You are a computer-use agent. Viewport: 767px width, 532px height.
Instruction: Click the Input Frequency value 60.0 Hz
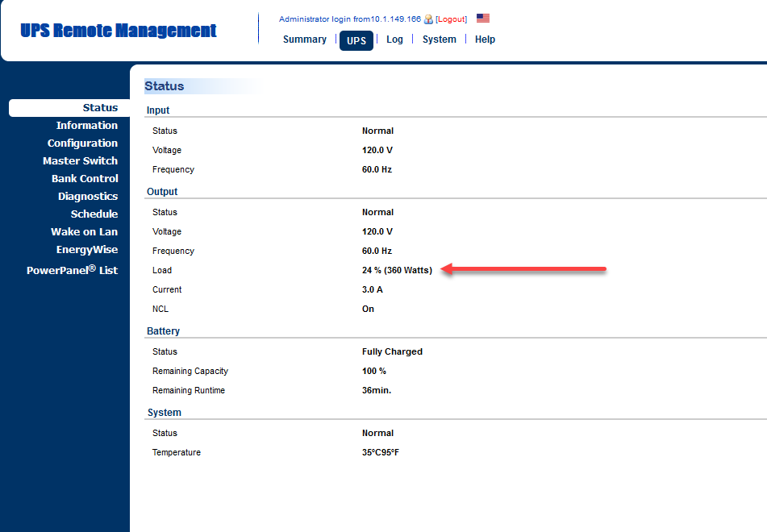377,169
